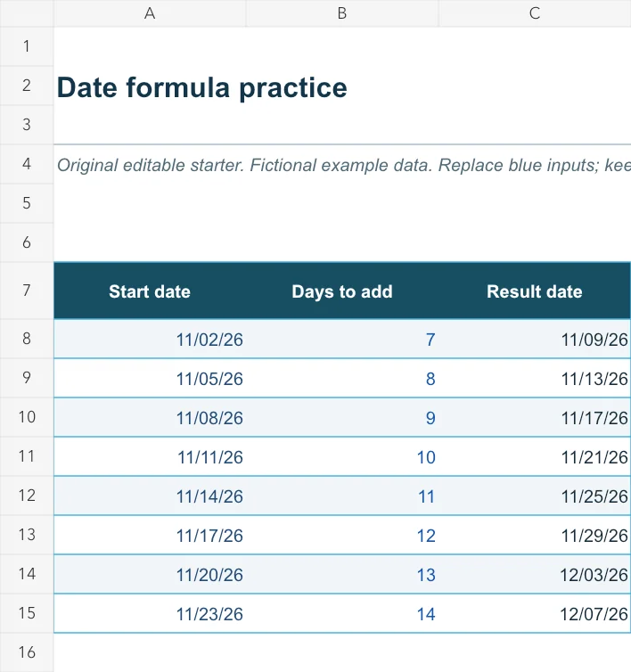
Task: Select row 1 header
Action: 27,46
